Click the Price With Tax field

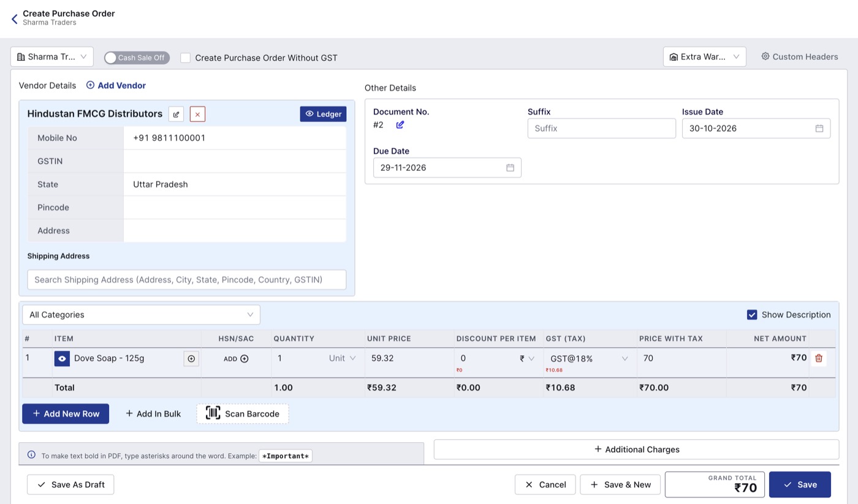coord(681,358)
